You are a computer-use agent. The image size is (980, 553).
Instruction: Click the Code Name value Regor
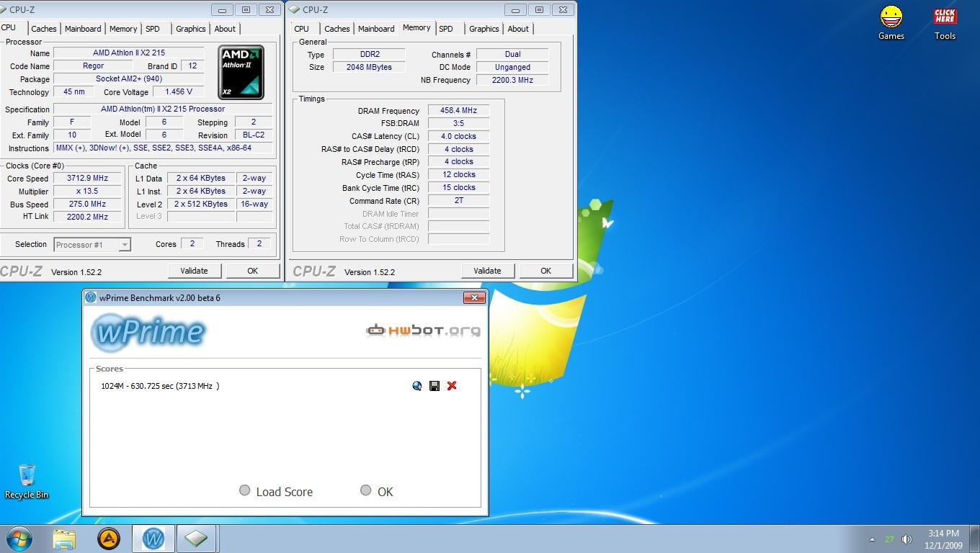point(93,66)
